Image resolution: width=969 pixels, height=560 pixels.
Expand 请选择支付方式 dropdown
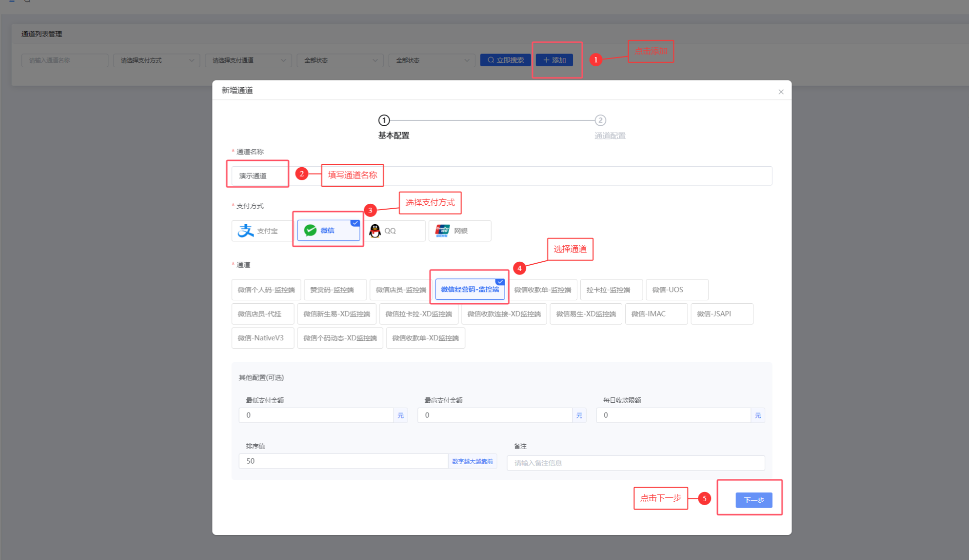[x=156, y=60]
